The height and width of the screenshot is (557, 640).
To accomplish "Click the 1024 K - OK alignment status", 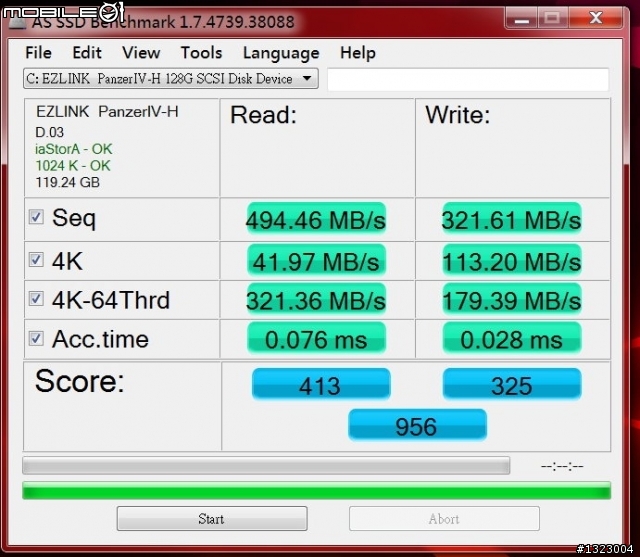I will point(73,166).
